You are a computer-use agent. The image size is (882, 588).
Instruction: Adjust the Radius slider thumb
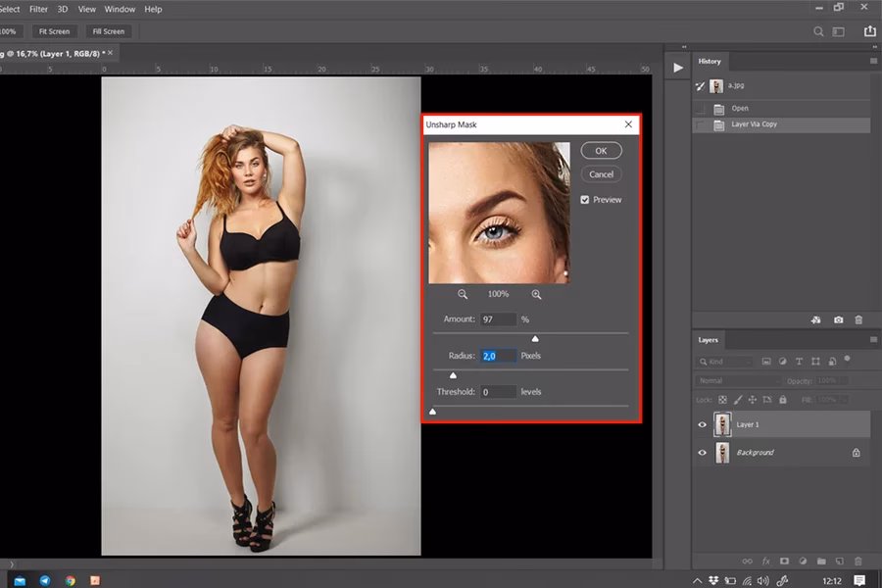coord(453,373)
